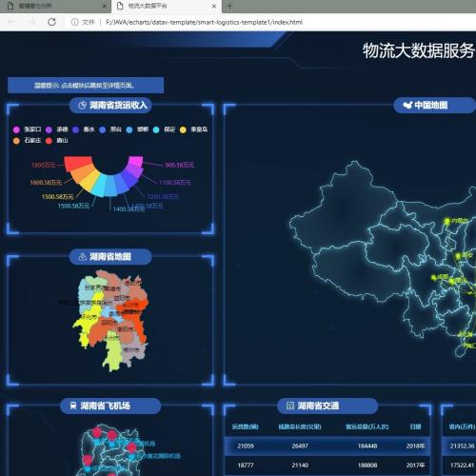Click the value 17522.41 in right table
This screenshot has height=476, width=476.
[x=462, y=465]
